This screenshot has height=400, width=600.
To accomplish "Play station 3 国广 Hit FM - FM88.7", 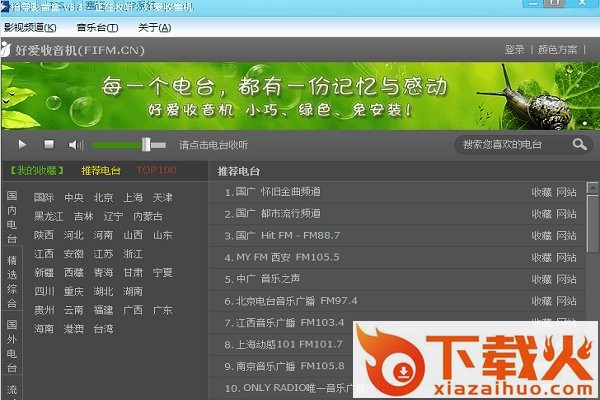I will [282, 235].
